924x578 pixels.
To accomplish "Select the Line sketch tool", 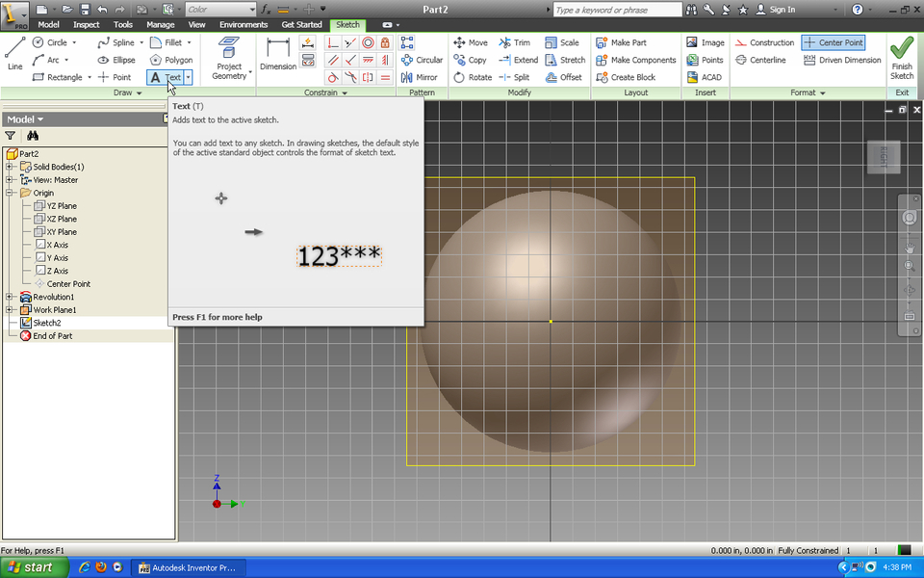I will tap(14, 53).
